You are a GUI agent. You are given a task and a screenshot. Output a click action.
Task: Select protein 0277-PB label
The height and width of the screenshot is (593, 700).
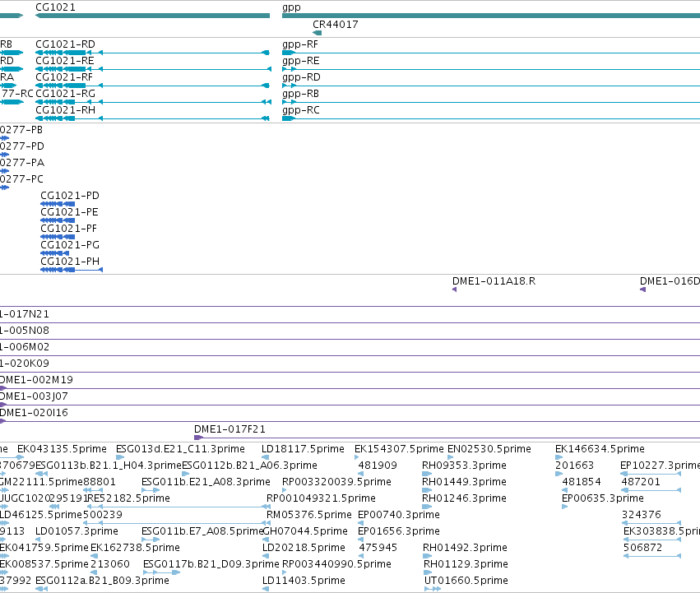21,130
